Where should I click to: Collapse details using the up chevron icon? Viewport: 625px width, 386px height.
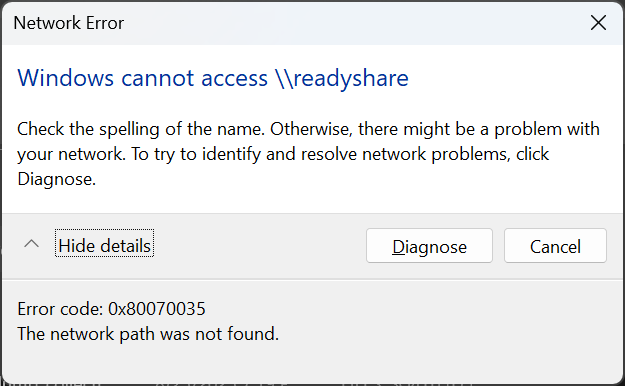pos(31,244)
